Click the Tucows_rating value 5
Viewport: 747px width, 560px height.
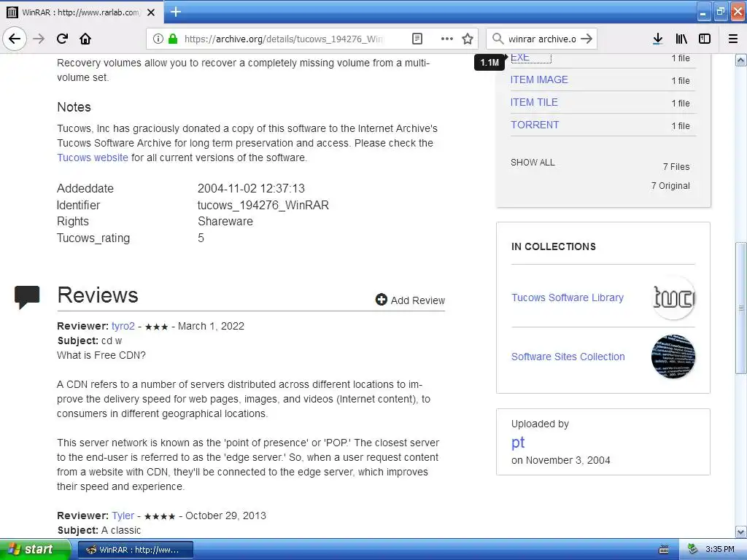(x=201, y=238)
